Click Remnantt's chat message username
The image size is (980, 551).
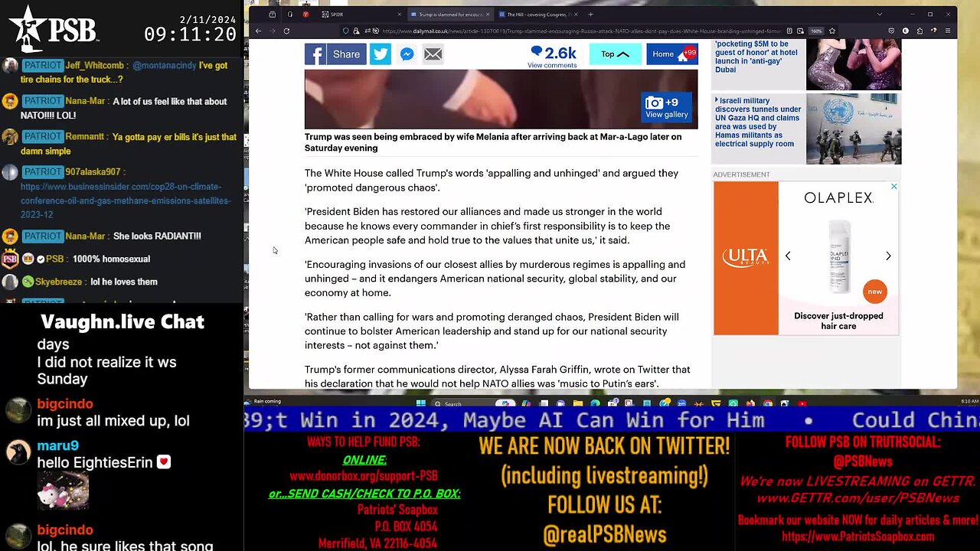86,137
